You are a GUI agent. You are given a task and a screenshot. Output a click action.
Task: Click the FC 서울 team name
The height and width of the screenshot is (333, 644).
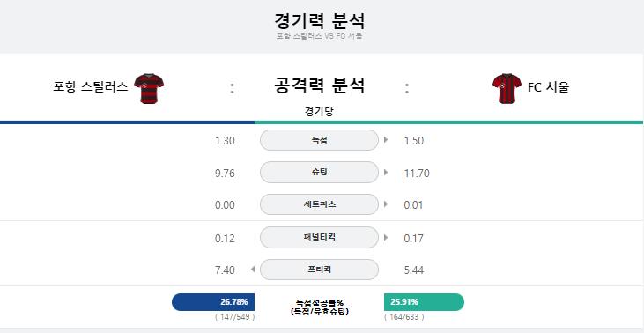(548, 87)
